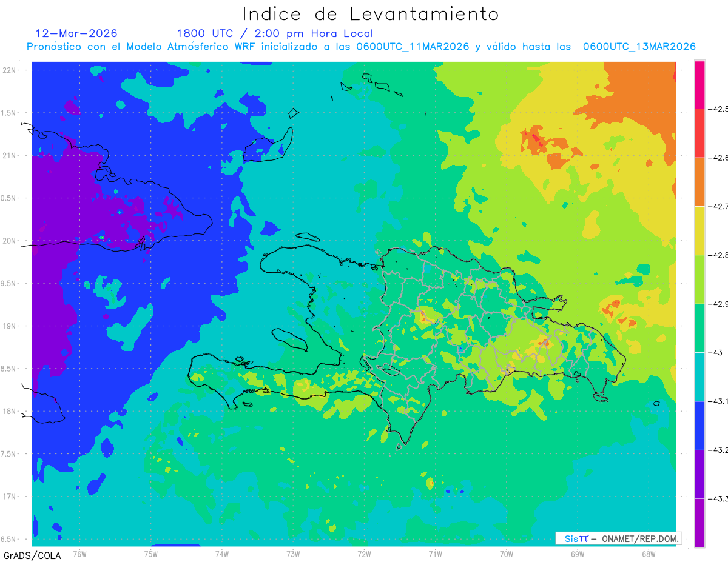Click the '70W' longitude label
This screenshot has height=562, width=728.
point(506,554)
